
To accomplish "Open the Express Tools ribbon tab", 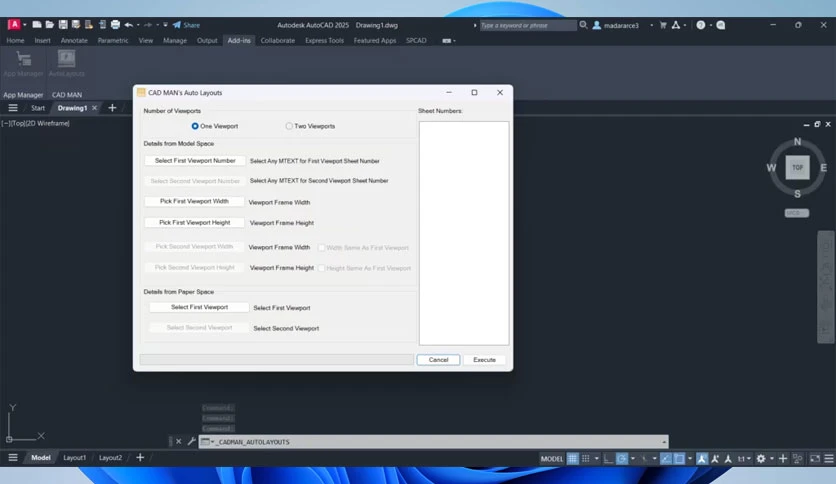I will [324, 41].
